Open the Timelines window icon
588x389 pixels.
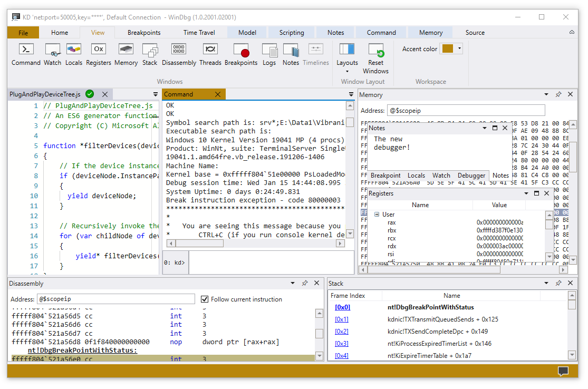coord(315,54)
